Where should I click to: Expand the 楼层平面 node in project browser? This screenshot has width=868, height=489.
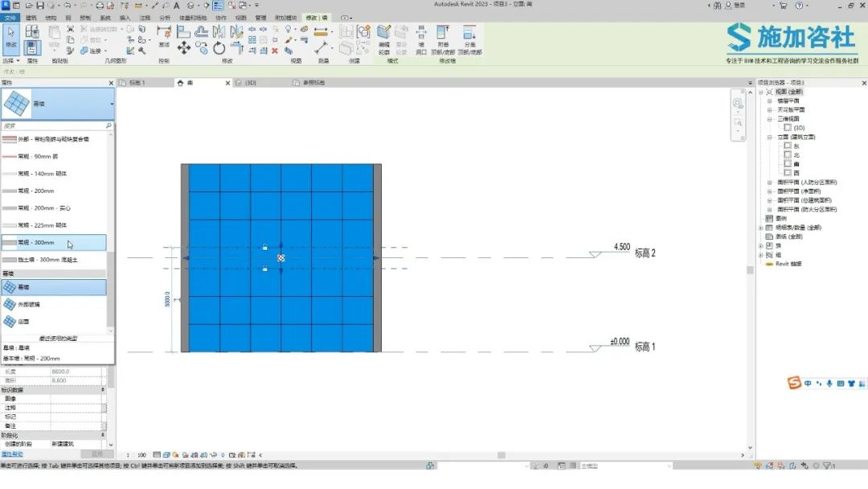tap(769, 101)
